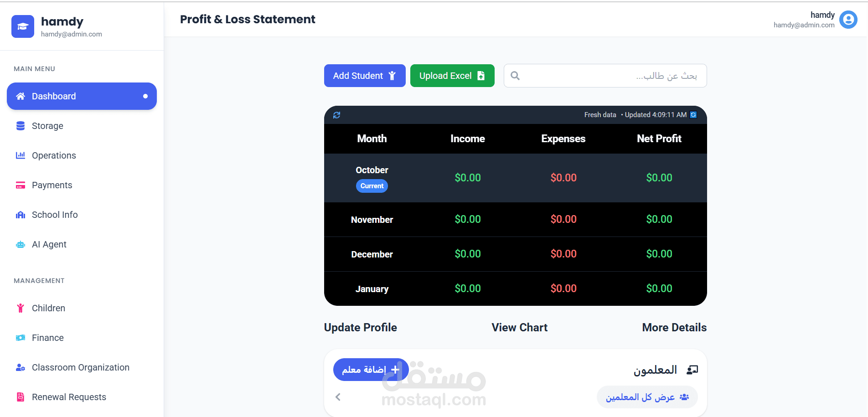Select School Info from the main menu

coord(55,215)
